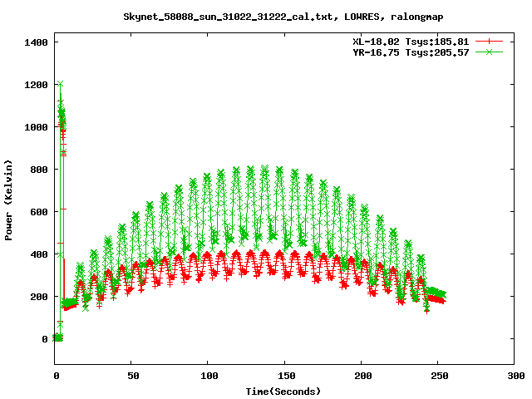Select the XL-18.02 Tsys:185.81 legend entry
532x399 pixels.
[411, 42]
